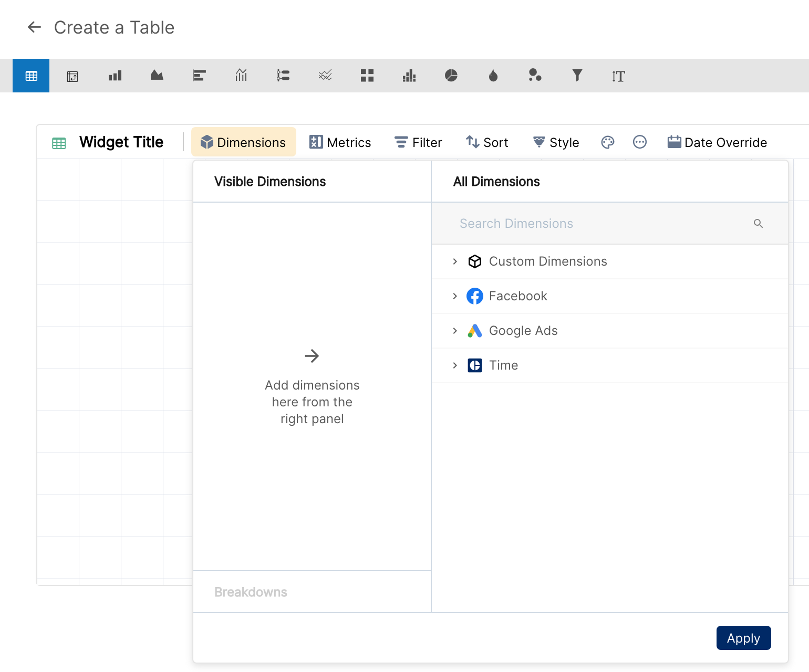This screenshot has width=809, height=672.
Task: Click the Google Ads row label
Action: [x=523, y=331]
